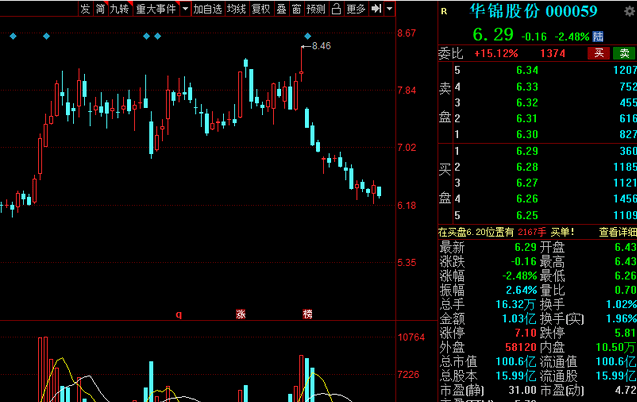Click the red q marker below the chart
637x402 pixels.
click(x=179, y=314)
